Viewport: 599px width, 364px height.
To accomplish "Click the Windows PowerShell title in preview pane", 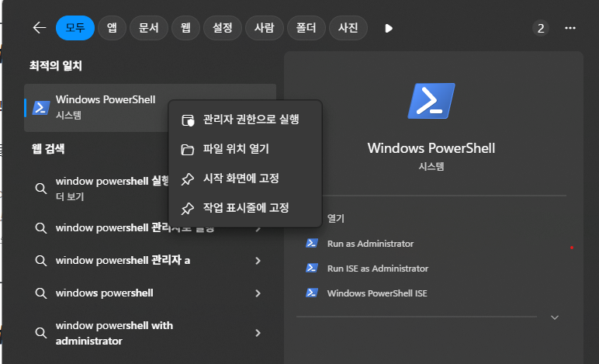I will point(431,148).
